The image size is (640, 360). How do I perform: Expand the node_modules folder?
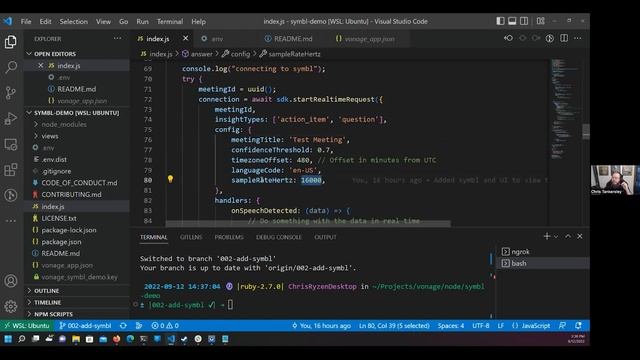[x=77, y=124]
